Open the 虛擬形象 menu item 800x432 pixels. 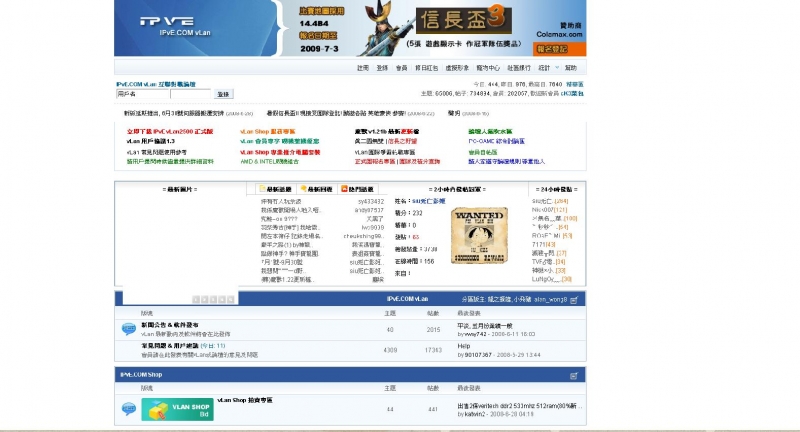coord(457,68)
